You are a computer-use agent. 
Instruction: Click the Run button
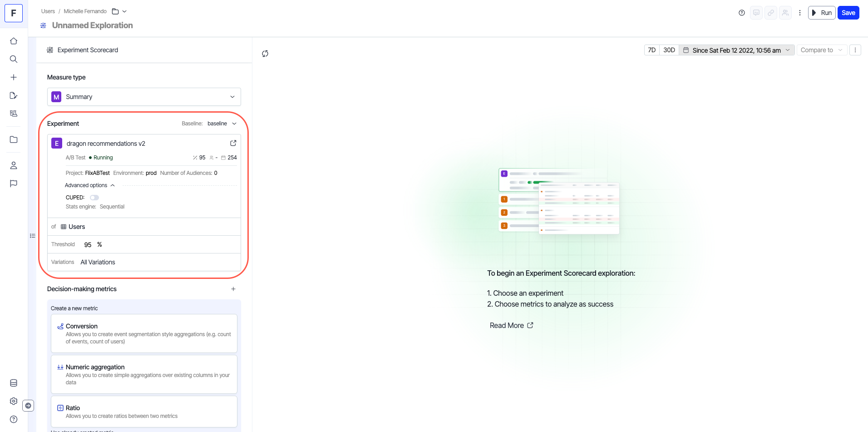[822, 13]
